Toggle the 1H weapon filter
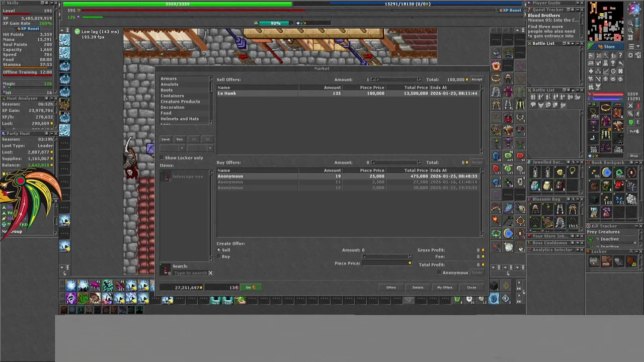The width and height of the screenshot is (644, 362). (x=194, y=139)
